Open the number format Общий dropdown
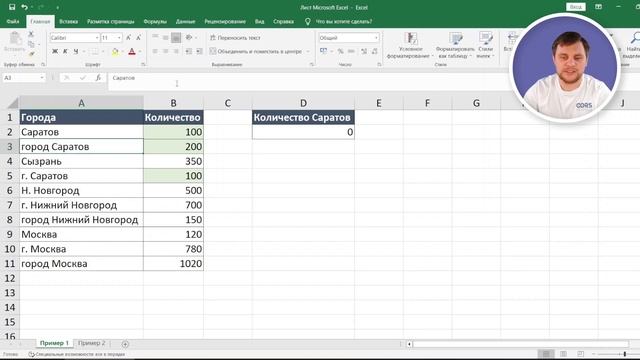 tap(376, 38)
